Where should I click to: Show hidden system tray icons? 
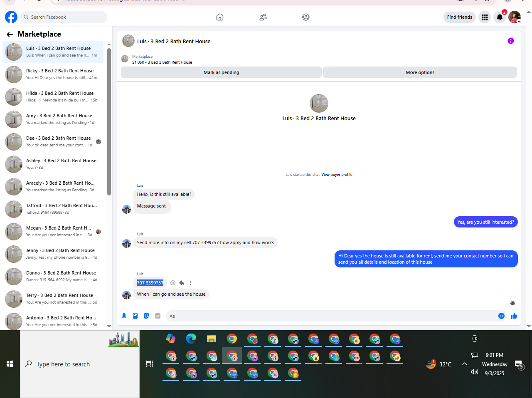pyautogui.click(x=465, y=364)
